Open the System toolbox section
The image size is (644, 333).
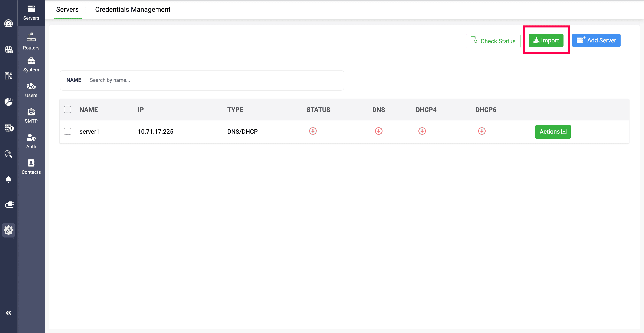pos(31,65)
